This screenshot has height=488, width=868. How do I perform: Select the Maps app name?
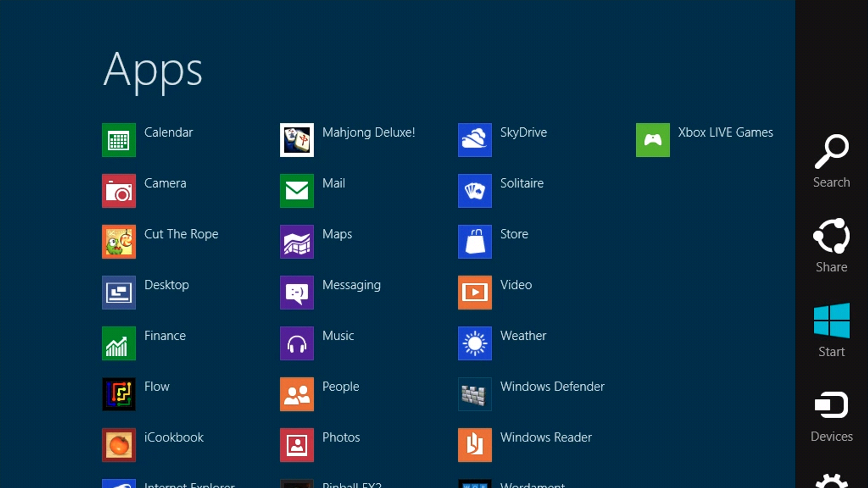point(337,234)
